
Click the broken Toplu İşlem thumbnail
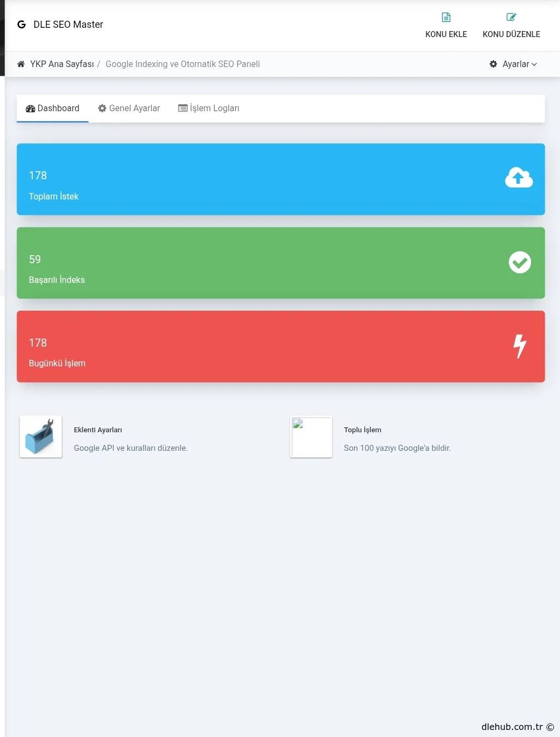click(x=311, y=437)
